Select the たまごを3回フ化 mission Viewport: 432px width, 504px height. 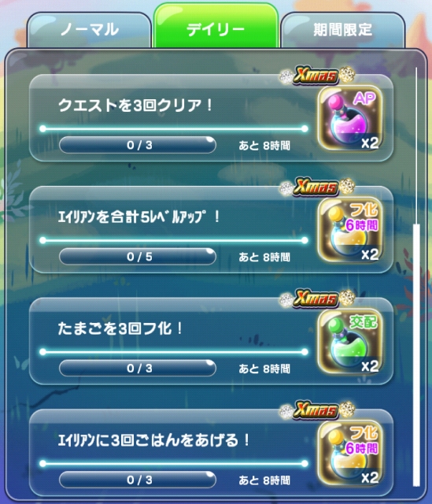211,341
